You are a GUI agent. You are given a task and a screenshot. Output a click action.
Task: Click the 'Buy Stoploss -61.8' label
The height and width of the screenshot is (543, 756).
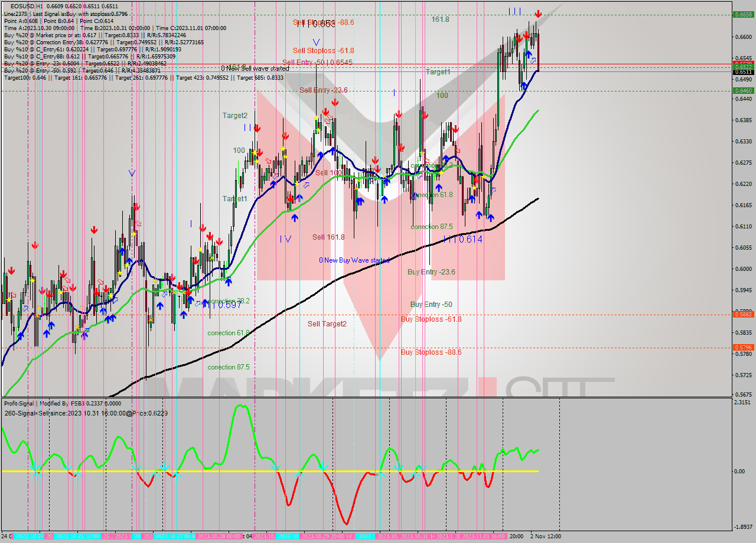(431, 319)
